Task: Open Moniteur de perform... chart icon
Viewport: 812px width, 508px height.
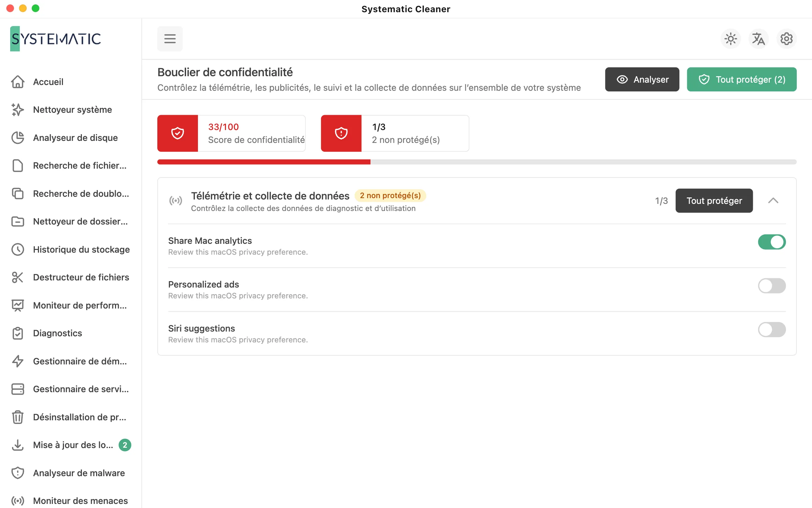Action: [18, 305]
